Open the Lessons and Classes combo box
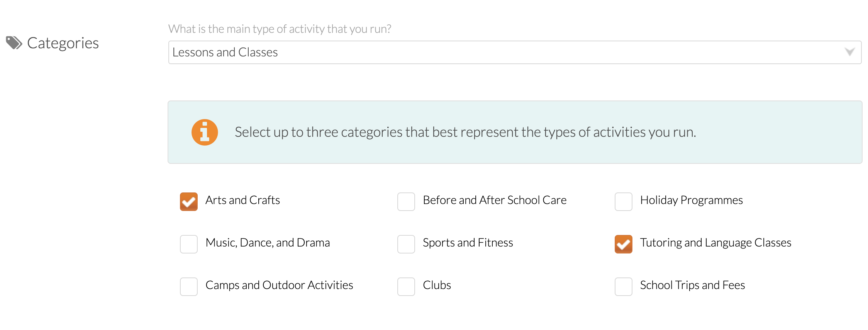Screen dimensions: 868x330 click(515, 53)
